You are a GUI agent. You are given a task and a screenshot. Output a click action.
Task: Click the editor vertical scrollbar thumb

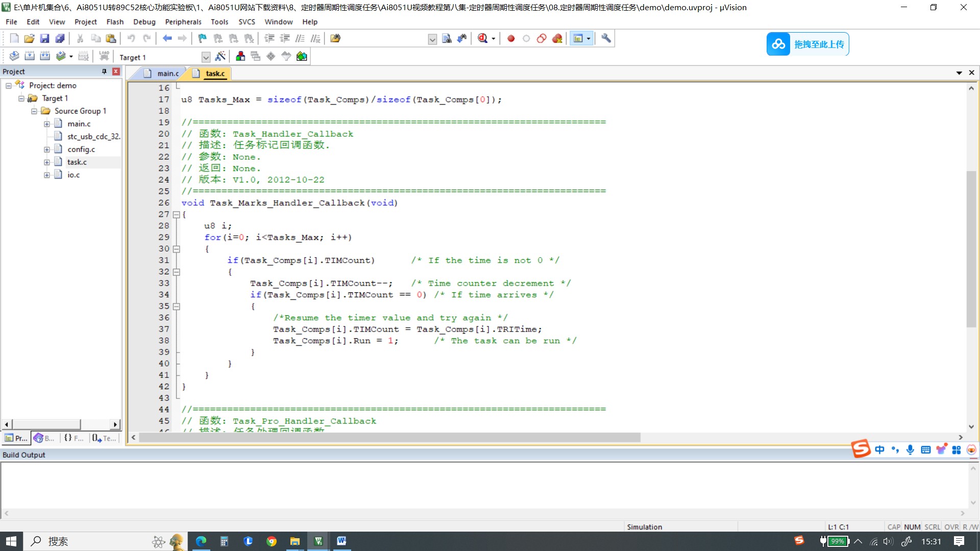tap(971, 249)
